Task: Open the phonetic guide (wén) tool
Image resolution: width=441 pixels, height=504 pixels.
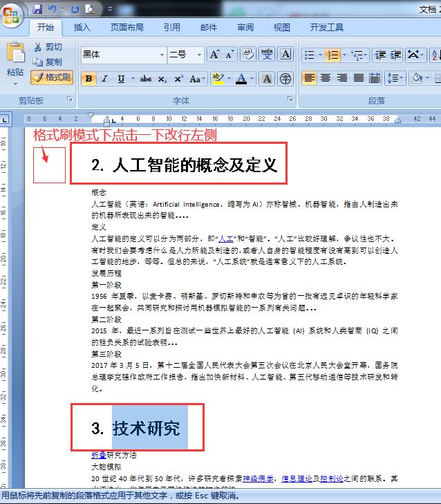Action: (267, 55)
